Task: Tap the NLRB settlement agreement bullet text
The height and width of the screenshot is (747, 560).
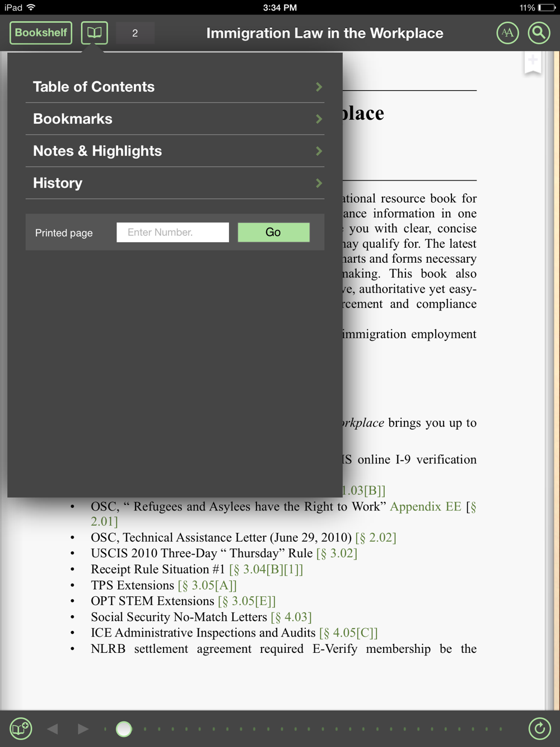Action: [x=284, y=649]
